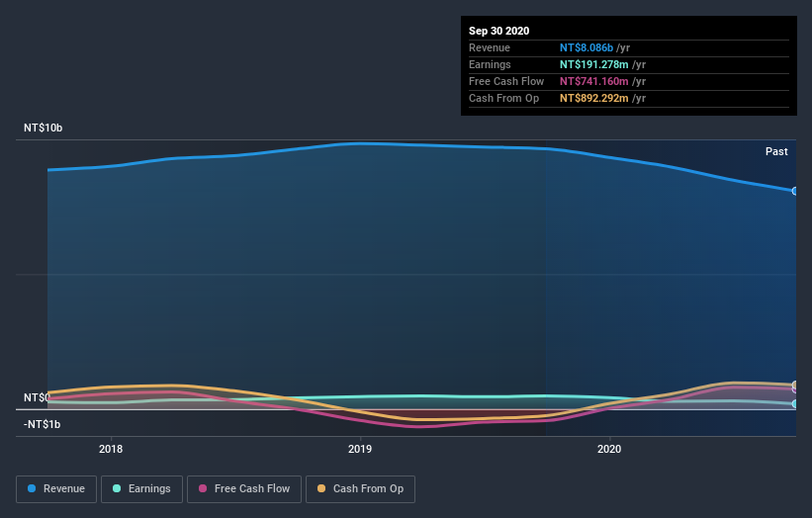Click the Revenue tooltip row label
The height and width of the screenshot is (518, 812).
click(x=490, y=47)
